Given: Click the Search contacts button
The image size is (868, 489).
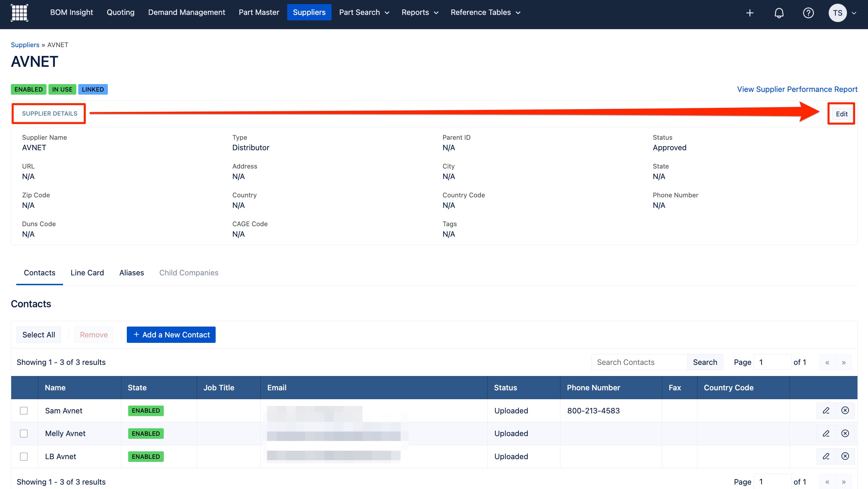Looking at the screenshot, I should coord(705,362).
